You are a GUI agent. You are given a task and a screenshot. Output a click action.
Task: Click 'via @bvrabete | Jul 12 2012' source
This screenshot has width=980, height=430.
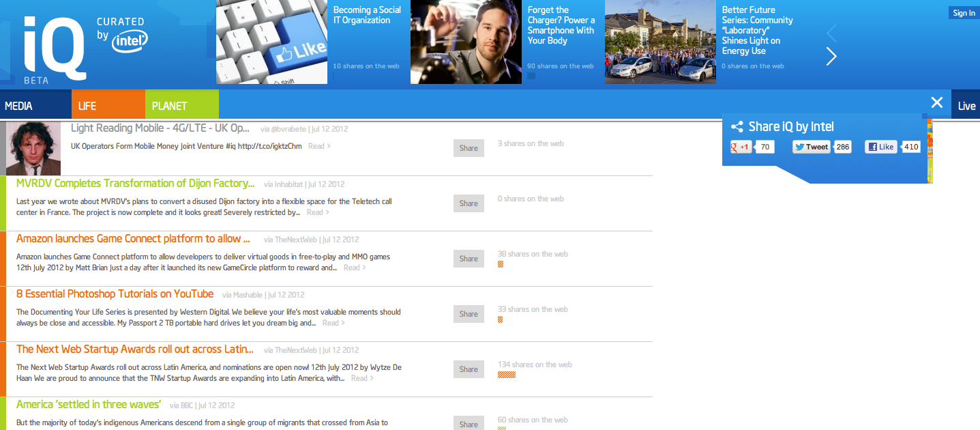[303, 128]
